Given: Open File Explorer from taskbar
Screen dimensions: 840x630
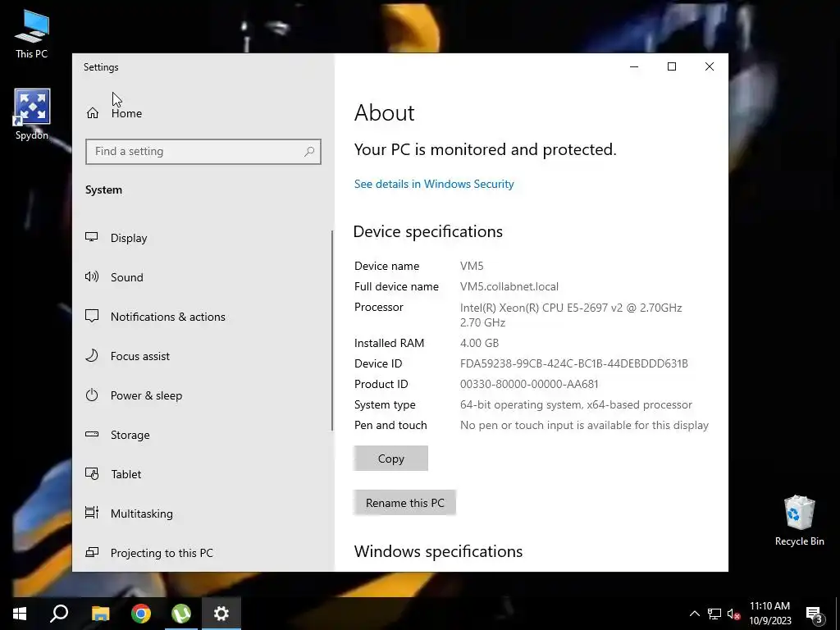Looking at the screenshot, I should [x=100, y=614].
